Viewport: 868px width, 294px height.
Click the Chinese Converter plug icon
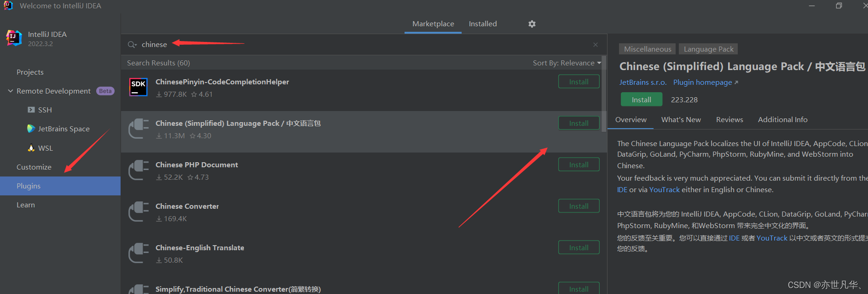click(139, 212)
